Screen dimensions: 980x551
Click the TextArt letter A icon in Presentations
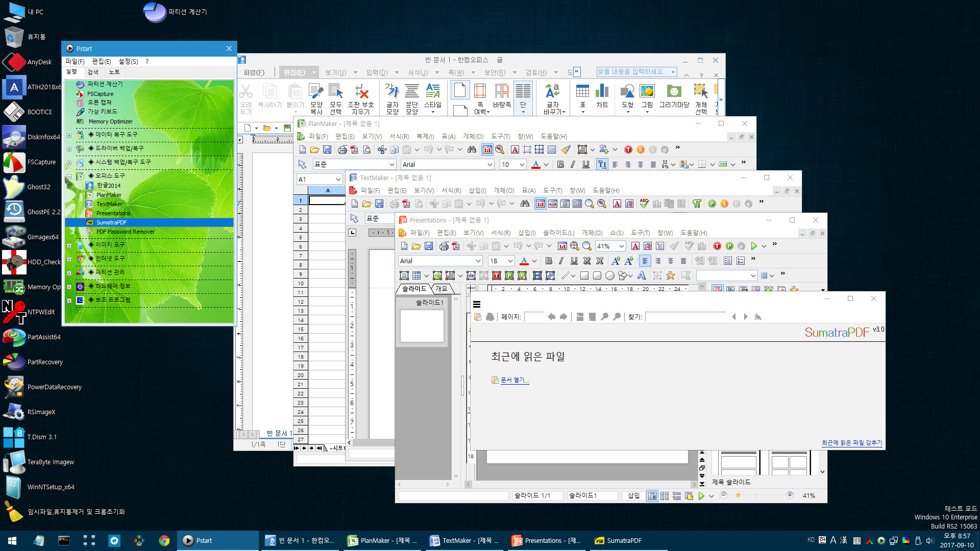click(642, 275)
